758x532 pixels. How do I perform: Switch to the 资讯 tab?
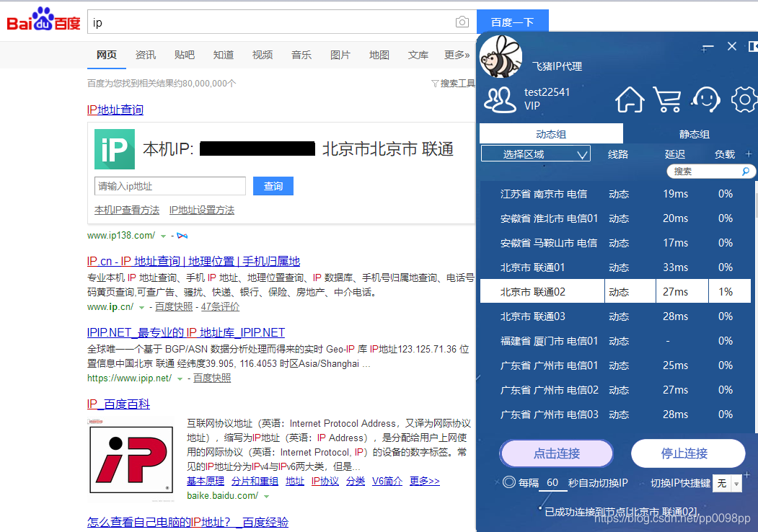146,55
